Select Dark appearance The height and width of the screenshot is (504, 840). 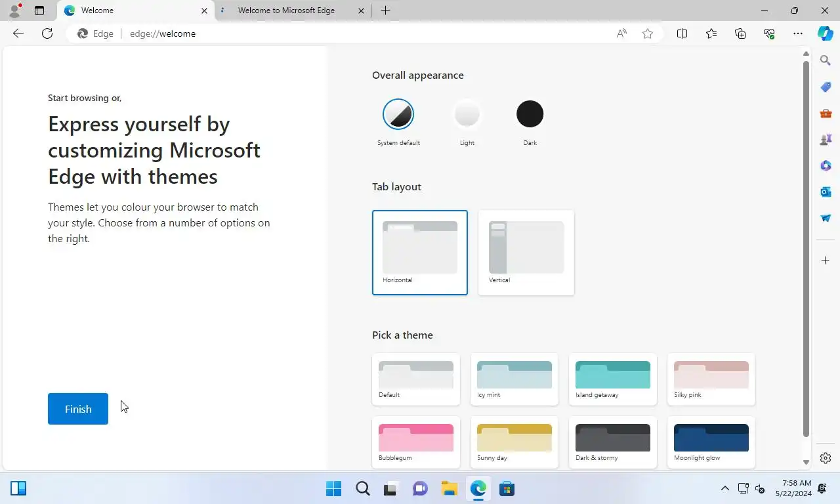click(x=530, y=114)
